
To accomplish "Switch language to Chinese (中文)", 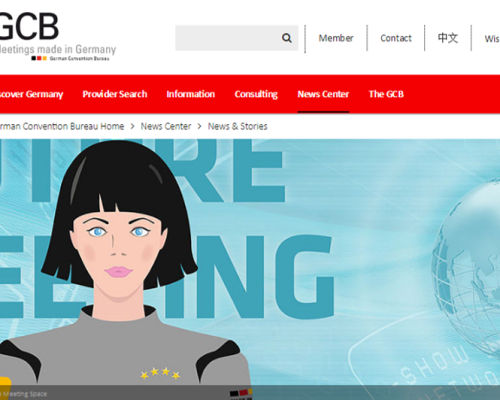I will point(448,38).
